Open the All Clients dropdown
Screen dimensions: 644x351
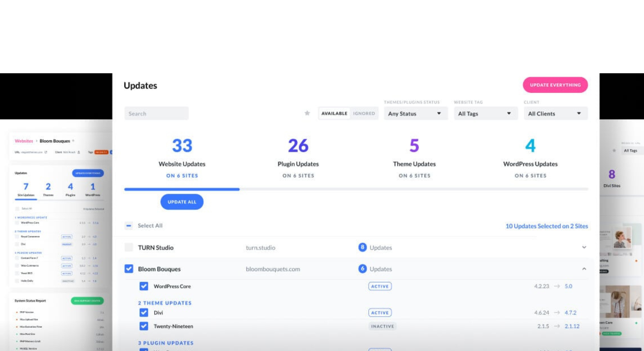[555, 113]
